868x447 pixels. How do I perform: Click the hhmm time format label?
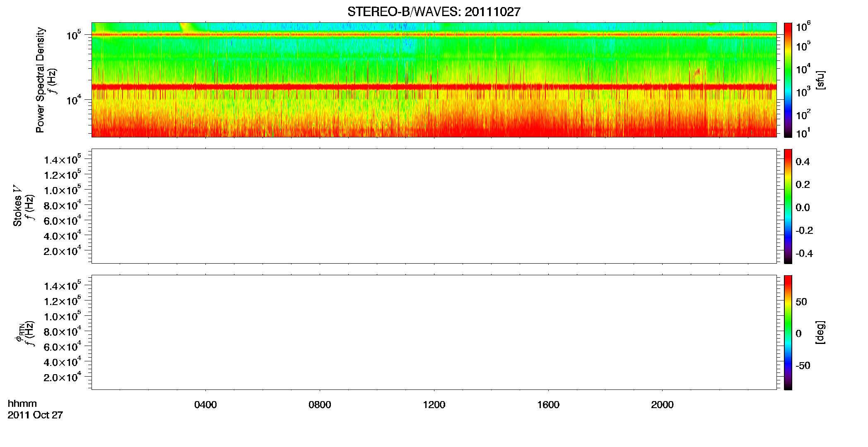tap(22, 404)
